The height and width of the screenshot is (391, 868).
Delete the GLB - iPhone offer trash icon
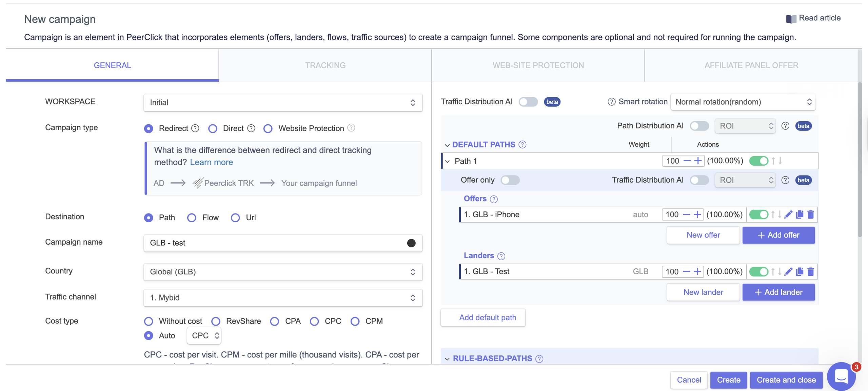coord(811,214)
